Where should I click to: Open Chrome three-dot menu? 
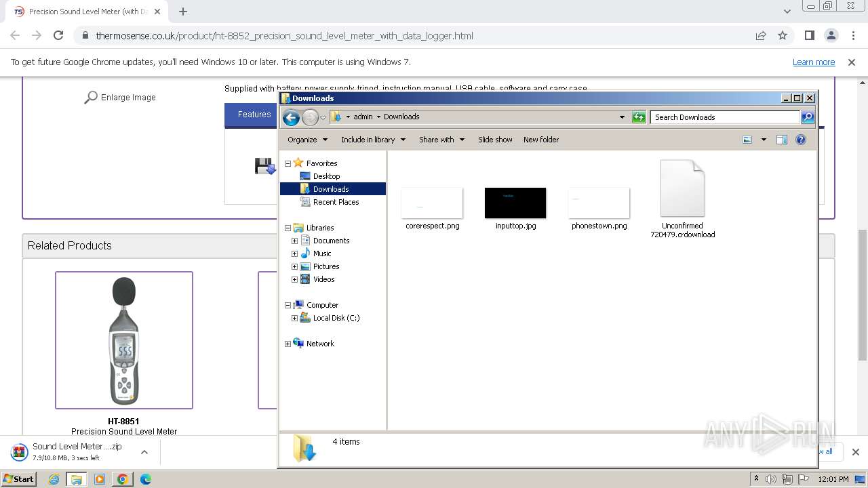[852, 36]
